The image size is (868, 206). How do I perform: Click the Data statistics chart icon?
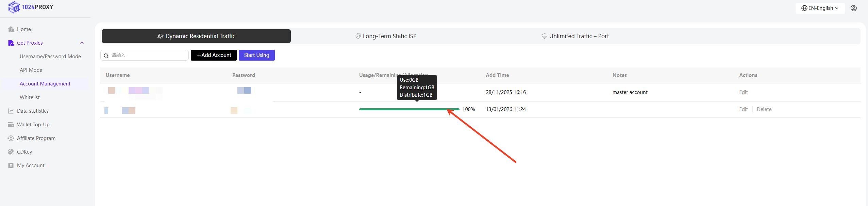pyautogui.click(x=11, y=111)
